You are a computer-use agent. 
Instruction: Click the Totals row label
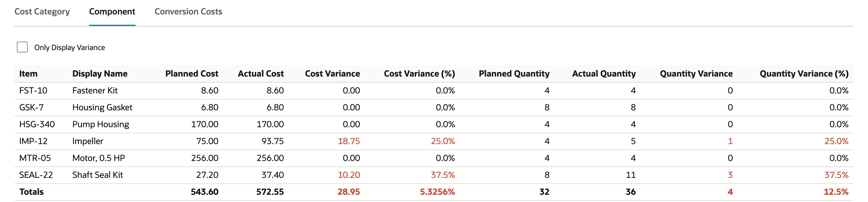(x=31, y=191)
